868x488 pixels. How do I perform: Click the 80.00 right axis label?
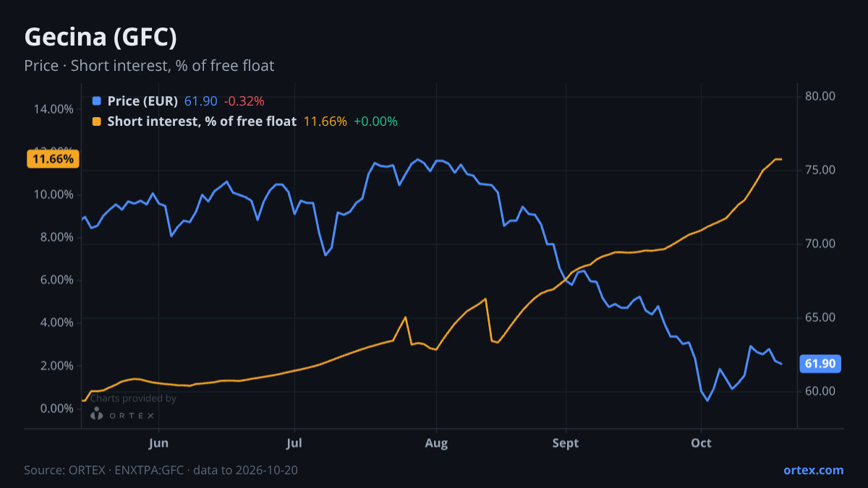coord(820,96)
